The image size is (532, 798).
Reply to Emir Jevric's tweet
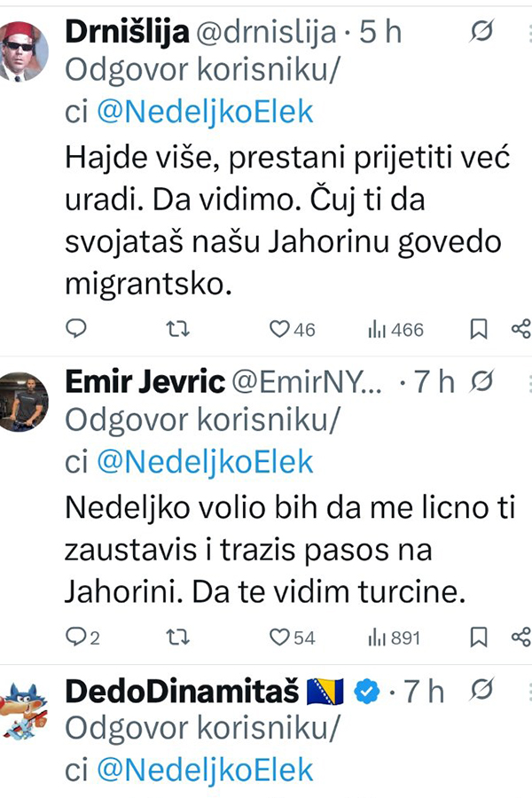coord(75,637)
